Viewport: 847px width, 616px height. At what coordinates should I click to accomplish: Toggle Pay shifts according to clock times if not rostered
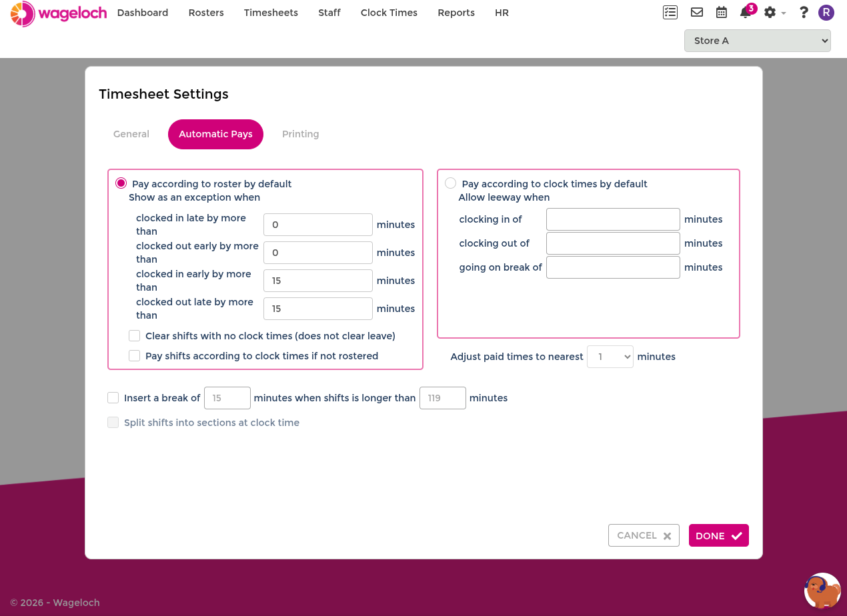click(x=135, y=356)
